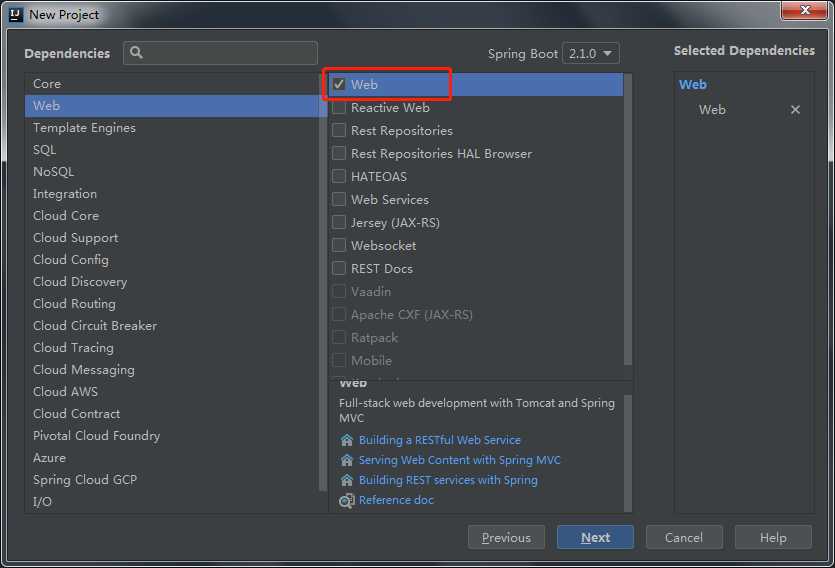
Task: Open Help for this dialog
Action: coord(773,538)
